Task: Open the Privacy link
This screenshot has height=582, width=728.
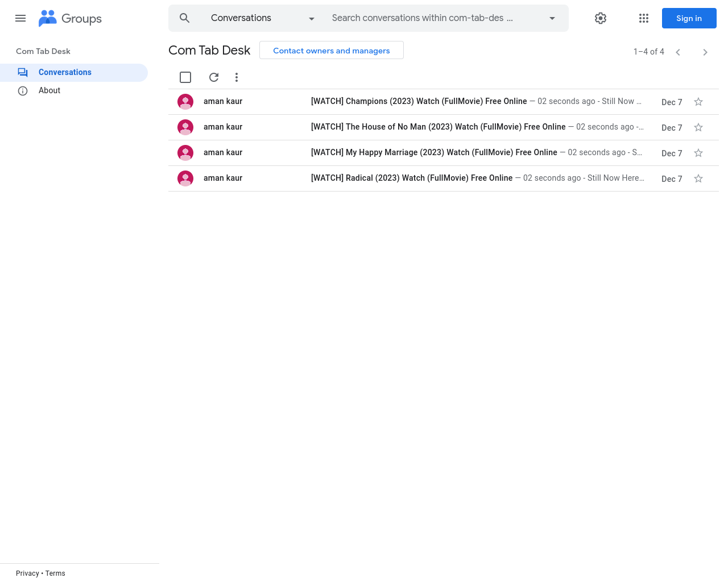Action: tap(27, 573)
